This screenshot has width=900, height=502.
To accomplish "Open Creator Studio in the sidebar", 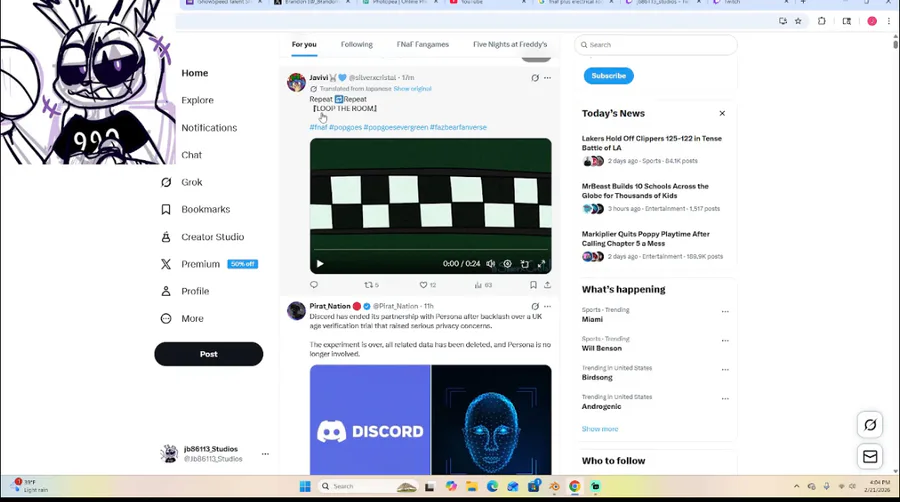I will click(202, 237).
